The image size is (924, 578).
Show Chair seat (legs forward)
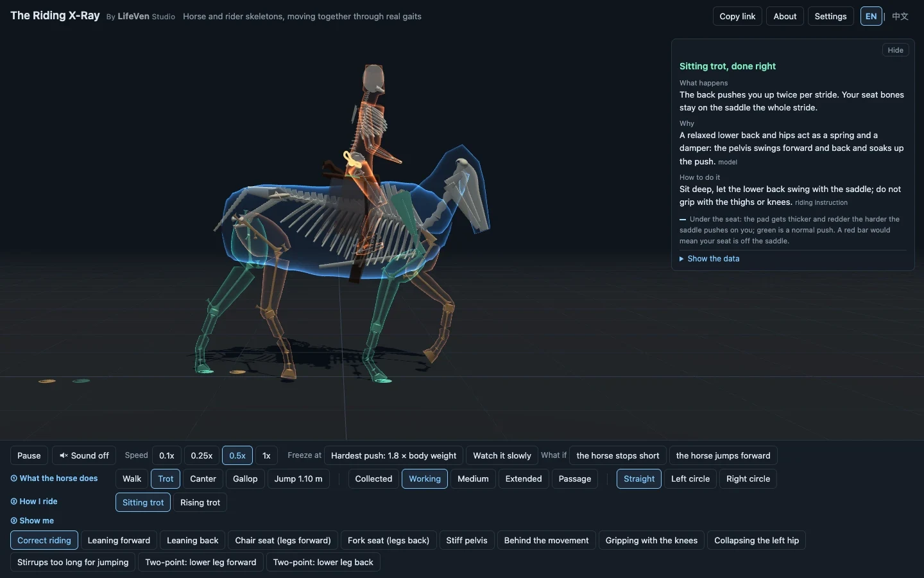pyautogui.click(x=283, y=540)
